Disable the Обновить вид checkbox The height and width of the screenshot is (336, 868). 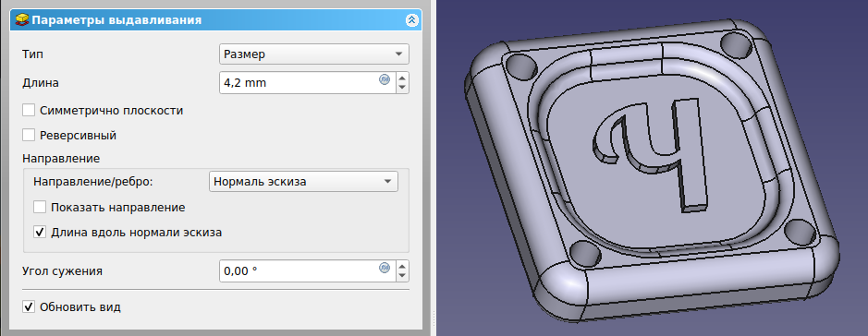[x=29, y=306]
